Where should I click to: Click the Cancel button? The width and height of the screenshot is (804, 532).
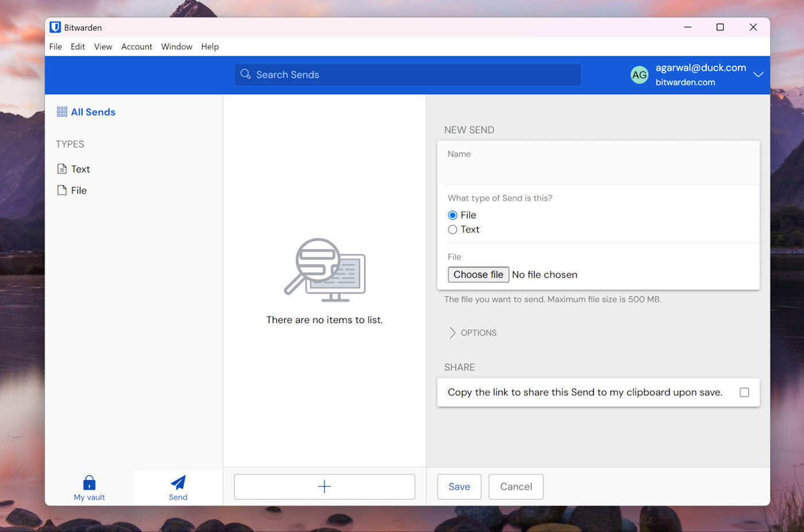pos(516,487)
